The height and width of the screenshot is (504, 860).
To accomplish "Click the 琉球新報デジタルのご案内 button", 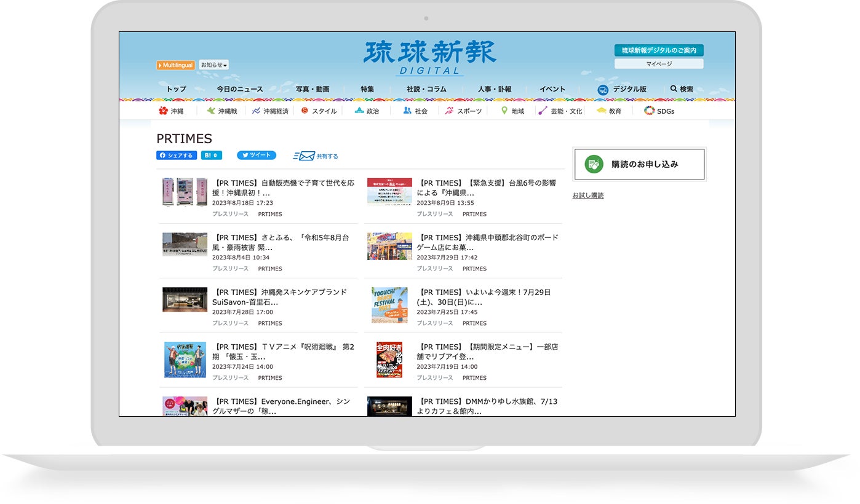I will coord(659,50).
